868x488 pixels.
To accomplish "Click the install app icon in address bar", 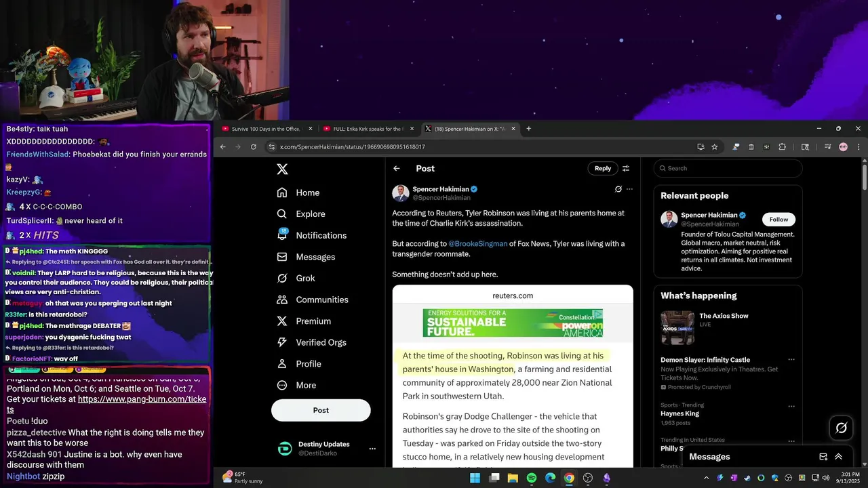I will 701,146.
